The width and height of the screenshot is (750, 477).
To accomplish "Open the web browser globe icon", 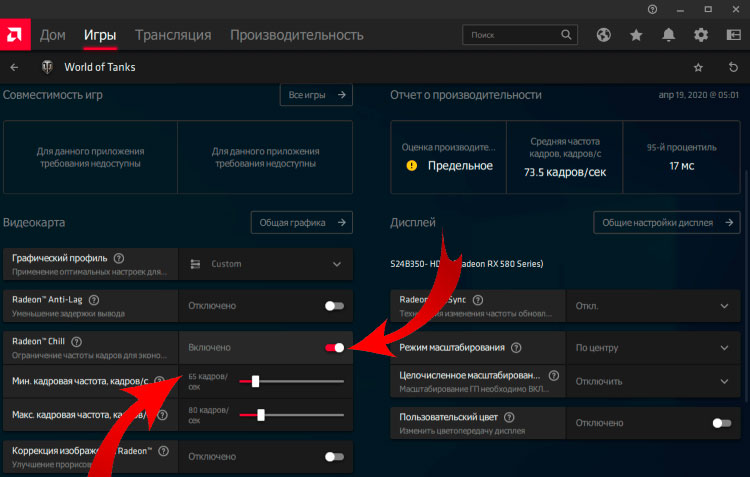I will pyautogui.click(x=604, y=35).
